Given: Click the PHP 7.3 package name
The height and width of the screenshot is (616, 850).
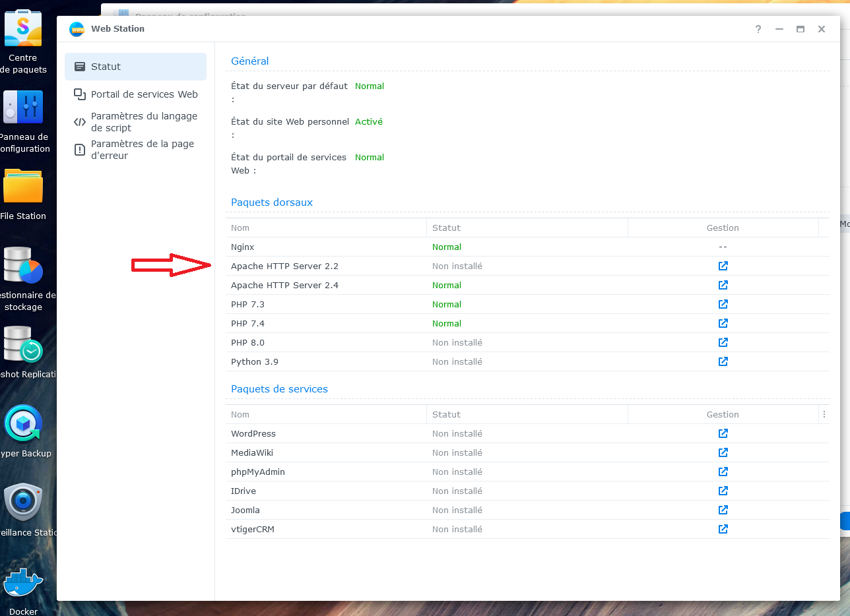Looking at the screenshot, I should click(x=247, y=304).
